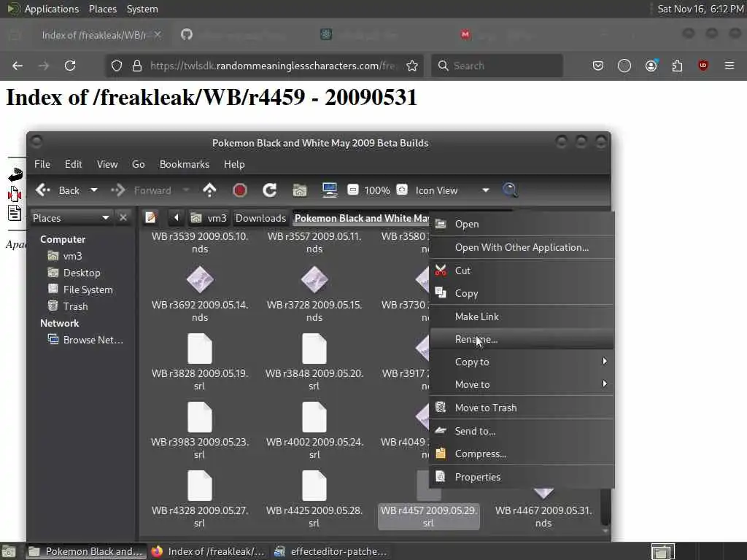Open the Help menu
The image size is (747, 560).
[x=234, y=164]
